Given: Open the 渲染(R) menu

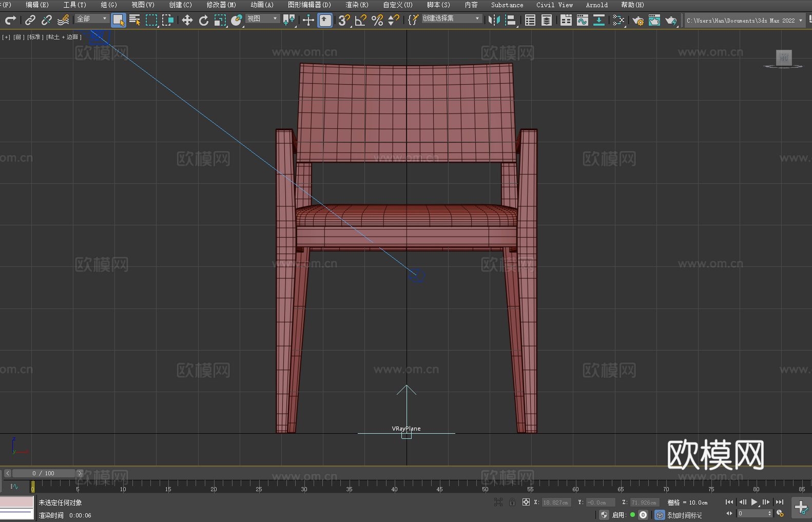Looking at the screenshot, I should pos(357,5).
